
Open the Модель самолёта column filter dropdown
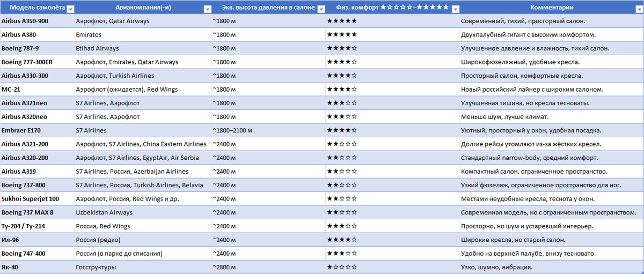coord(70,9)
